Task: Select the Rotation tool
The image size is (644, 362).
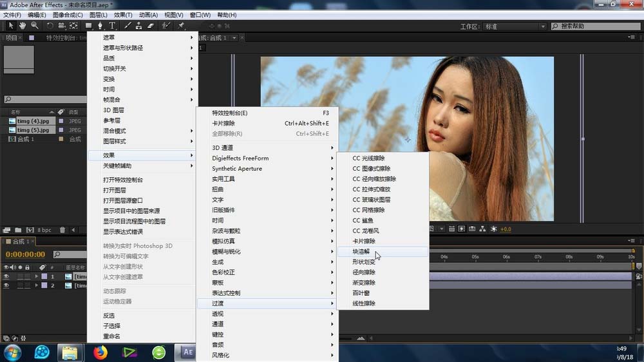Action: [50, 26]
